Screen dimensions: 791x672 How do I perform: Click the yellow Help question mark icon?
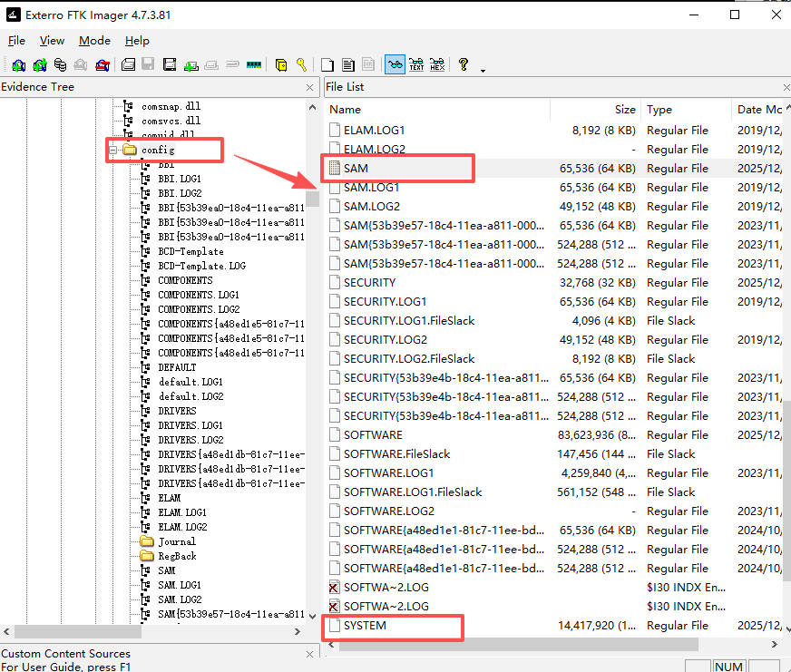click(464, 64)
